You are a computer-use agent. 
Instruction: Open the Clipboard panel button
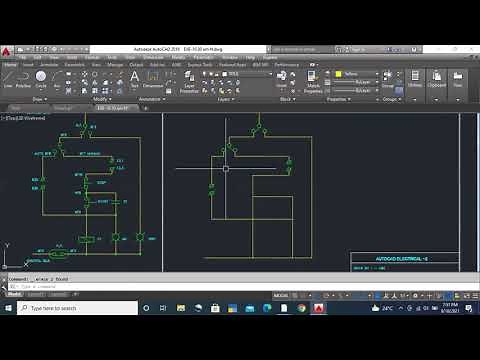[x=436, y=79]
